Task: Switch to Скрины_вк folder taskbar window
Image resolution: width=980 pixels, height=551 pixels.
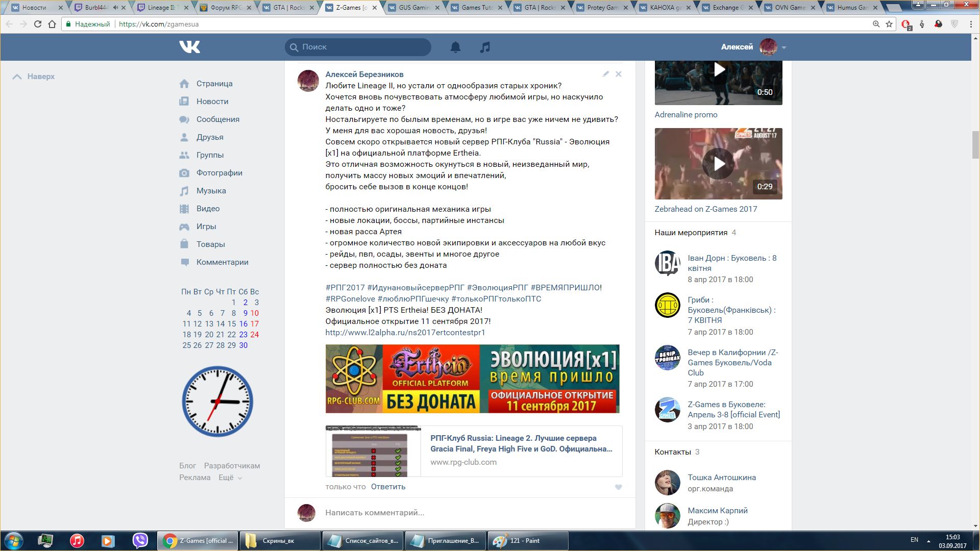Action: (x=280, y=541)
